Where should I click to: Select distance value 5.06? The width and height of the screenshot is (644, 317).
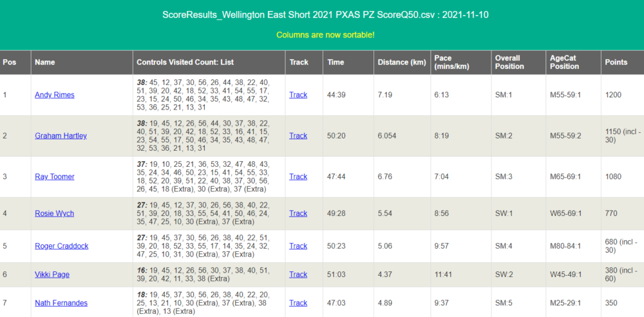pyautogui.click(x=385, y=246)
